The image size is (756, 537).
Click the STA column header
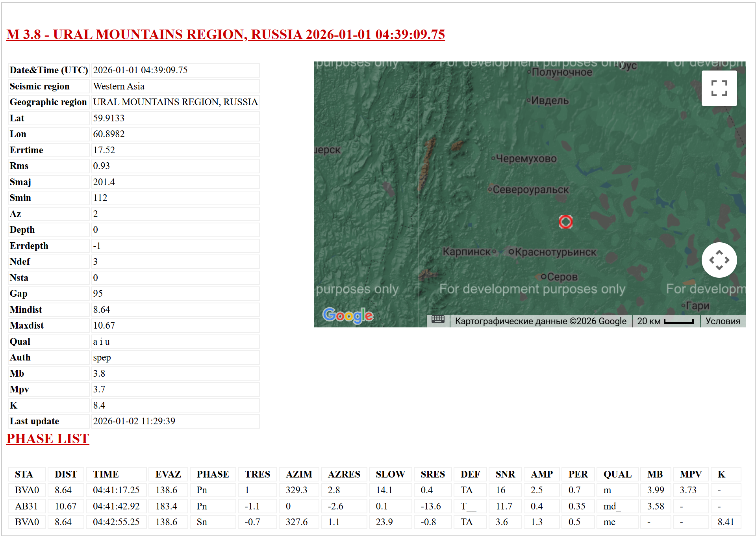pos(24,474)
